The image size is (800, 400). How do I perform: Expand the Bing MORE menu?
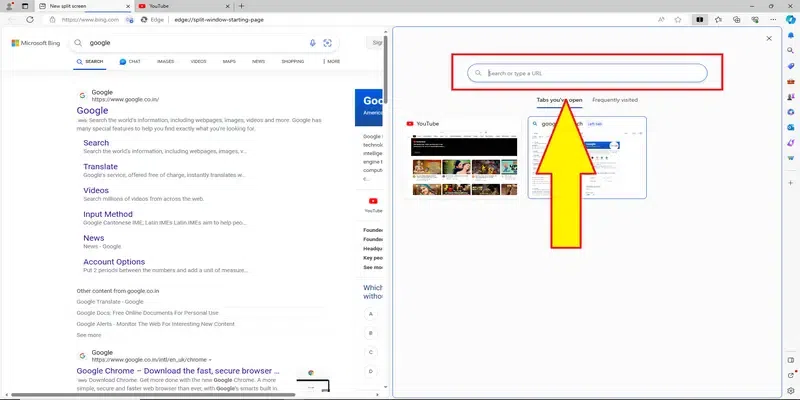[x=332, y=61]
